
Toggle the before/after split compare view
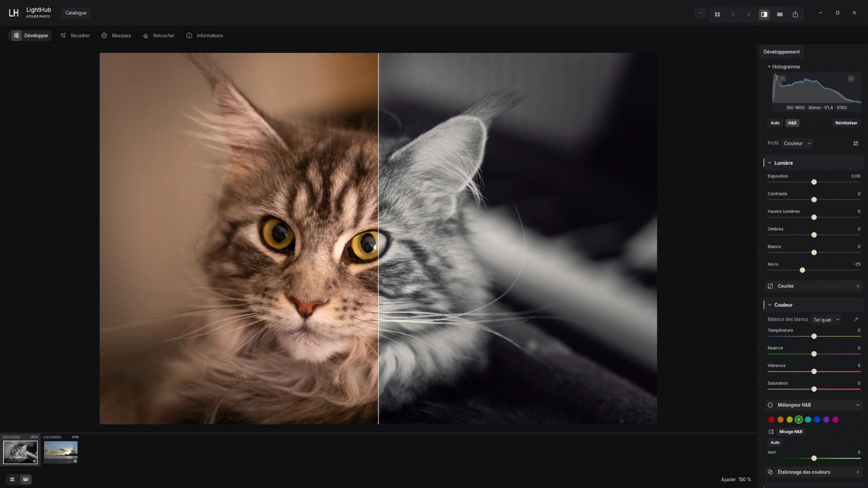[764, 14]
